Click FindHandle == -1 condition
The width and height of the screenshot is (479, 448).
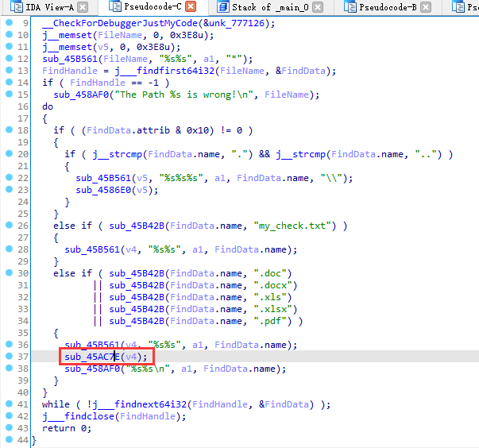point(114,83)
